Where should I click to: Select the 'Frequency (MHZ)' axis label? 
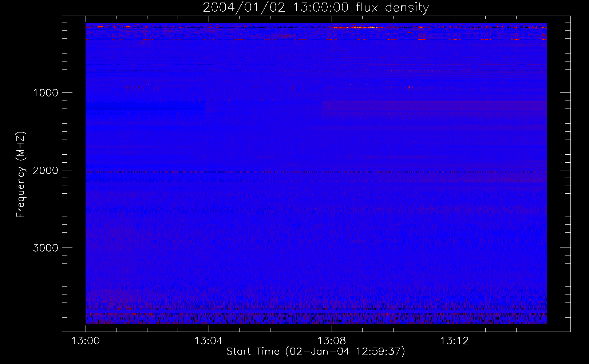click(x=21, y=175)
